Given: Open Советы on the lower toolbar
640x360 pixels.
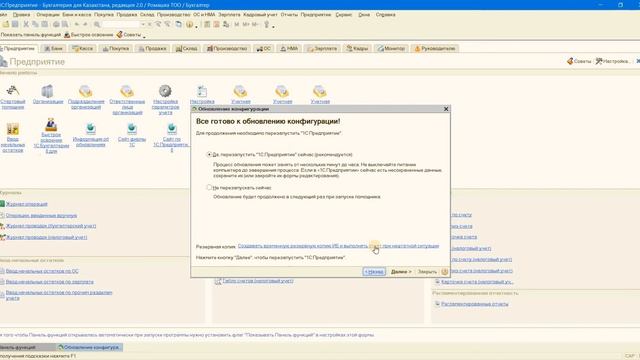Looking at the screenshot, I should click(x=129, y=35).
